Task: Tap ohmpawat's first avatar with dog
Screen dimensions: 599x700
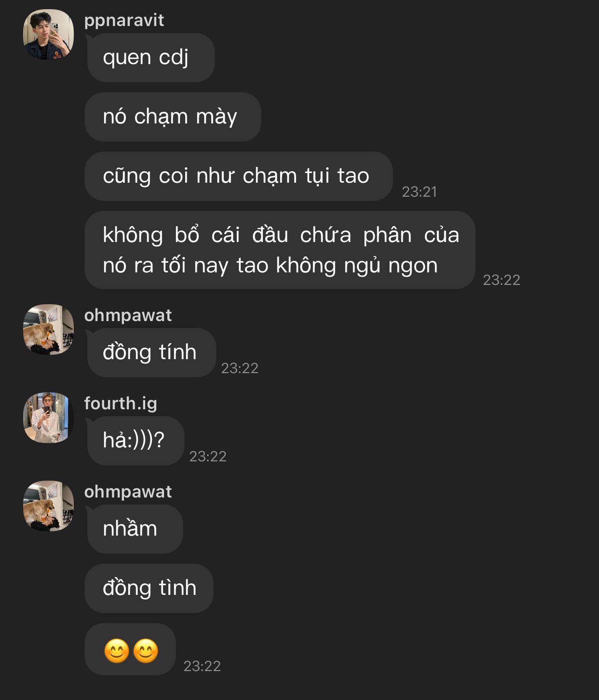Action: [x=48, y=330]
